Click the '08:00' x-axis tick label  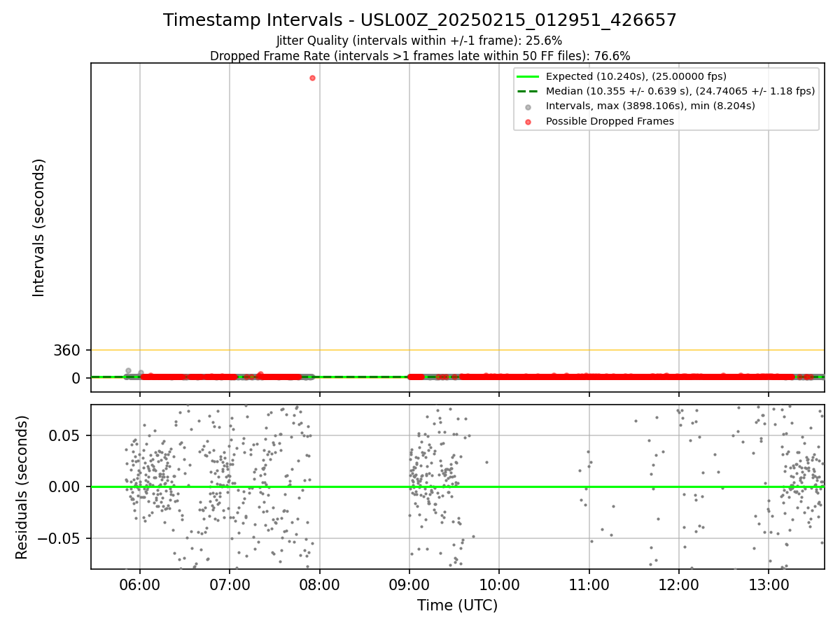point(320,584)
